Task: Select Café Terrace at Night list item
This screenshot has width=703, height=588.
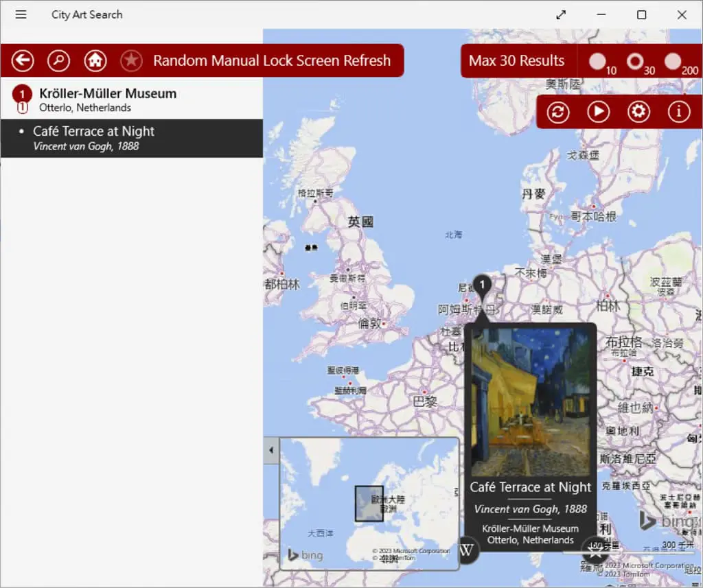Action: (131, 138)
